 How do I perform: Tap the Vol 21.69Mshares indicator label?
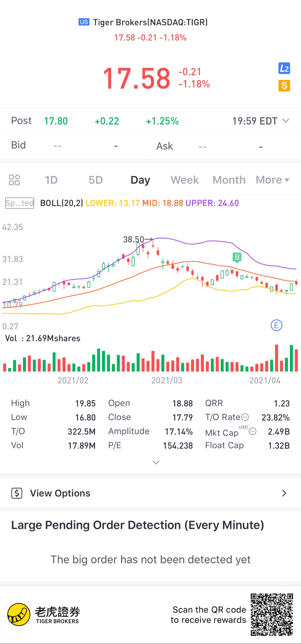[x=43, y=338]
